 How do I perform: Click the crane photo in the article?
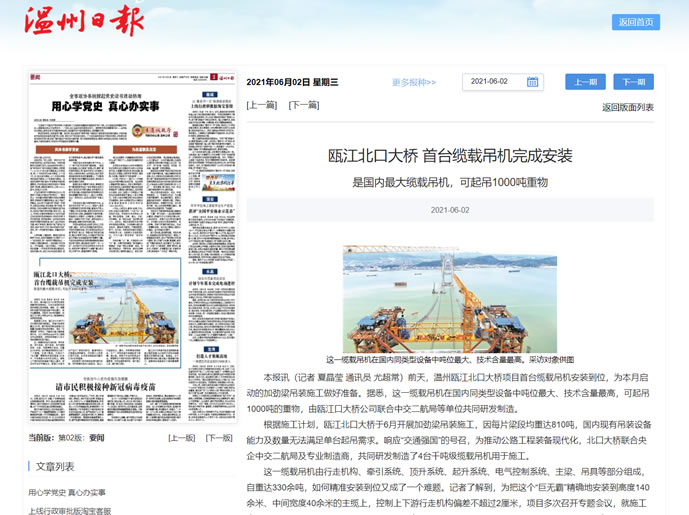pyautogui.click(x=450, y=299)
